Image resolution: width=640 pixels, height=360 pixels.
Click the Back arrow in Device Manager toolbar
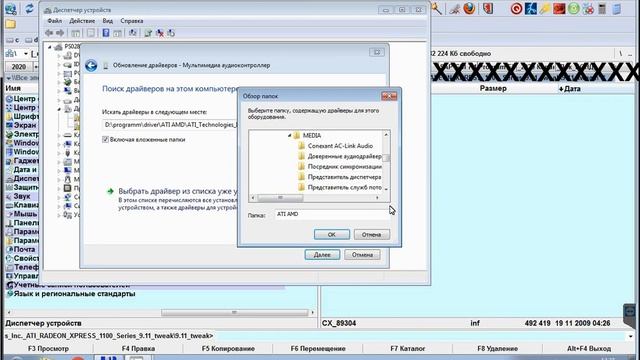pyautogui.click(x=49, y=33)
